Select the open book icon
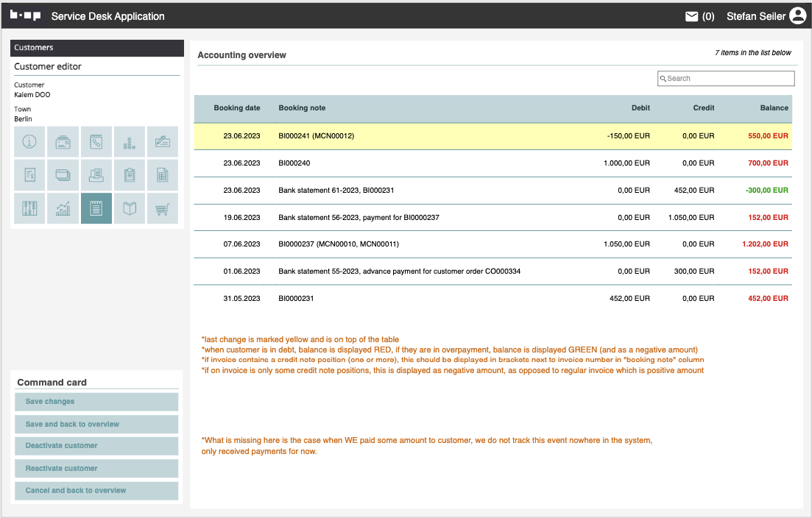 point(130,209)
